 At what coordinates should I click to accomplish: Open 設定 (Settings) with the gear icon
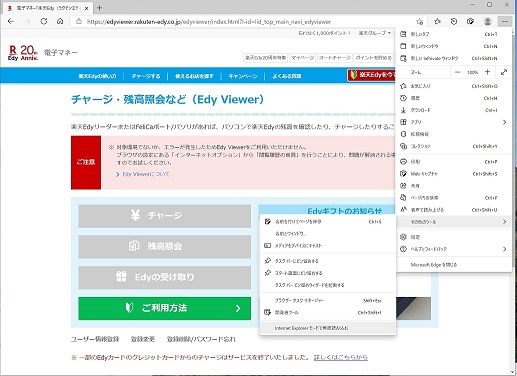click(454, 237)
